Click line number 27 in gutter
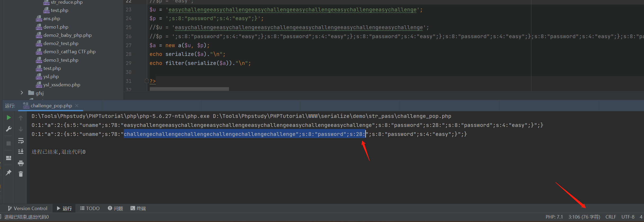 tap(129, 45)
